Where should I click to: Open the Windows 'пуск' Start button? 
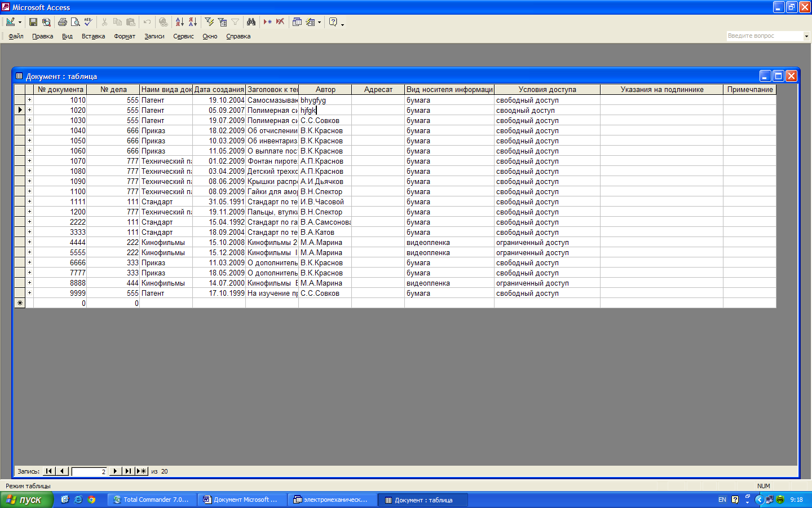click(x=27, y=500)
